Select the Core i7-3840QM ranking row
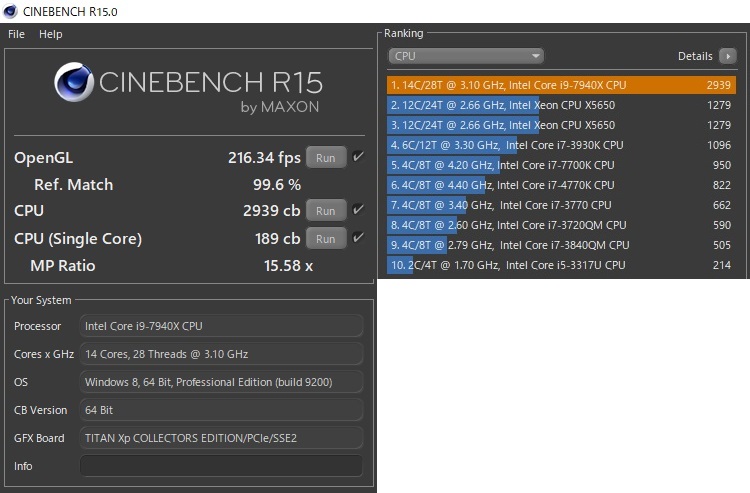Image resolution: width=750 pixels, height=493 pixels. pyautogui.click(x=561, y=245)
